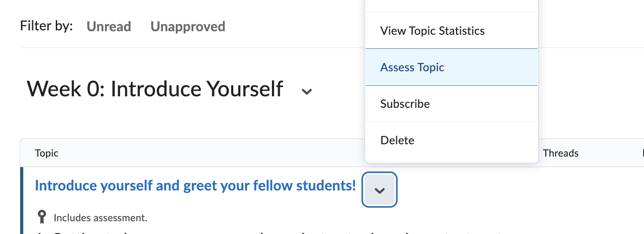Click the Week 0: Introduce Yourself heading

pyautogui.click(x=155, y=89)
